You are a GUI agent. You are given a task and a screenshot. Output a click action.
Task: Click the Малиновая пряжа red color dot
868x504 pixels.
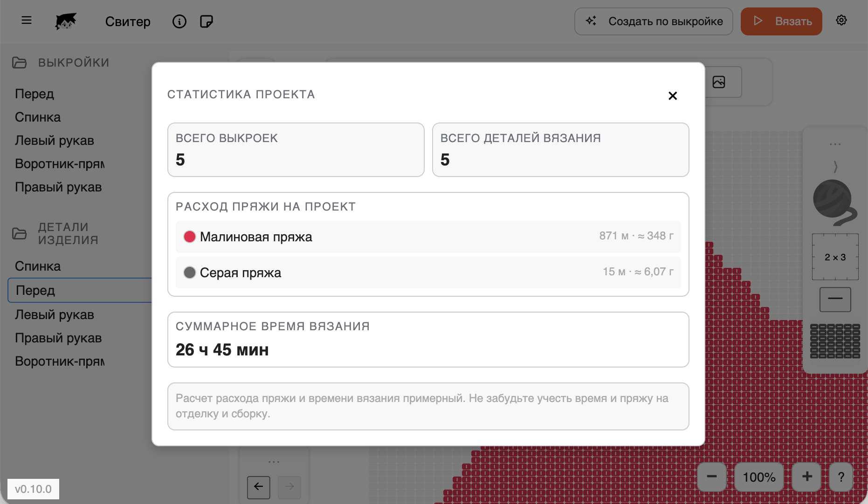point(189,237)
